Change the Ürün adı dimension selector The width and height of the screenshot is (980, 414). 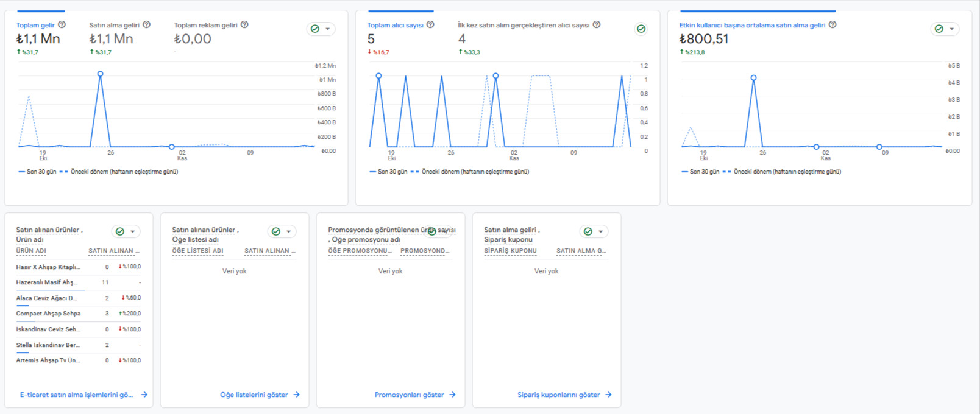pos(30,240)
